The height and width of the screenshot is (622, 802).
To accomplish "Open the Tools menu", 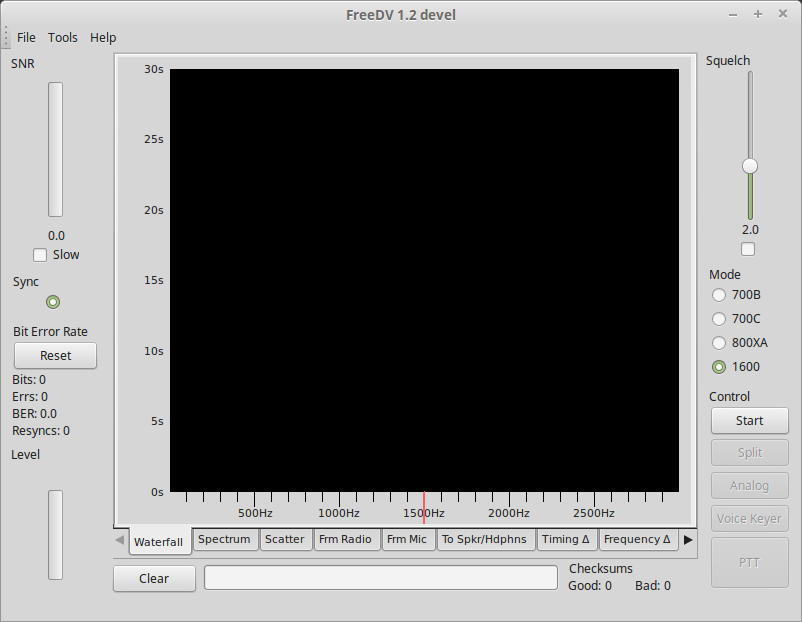I will coord(62,37).
